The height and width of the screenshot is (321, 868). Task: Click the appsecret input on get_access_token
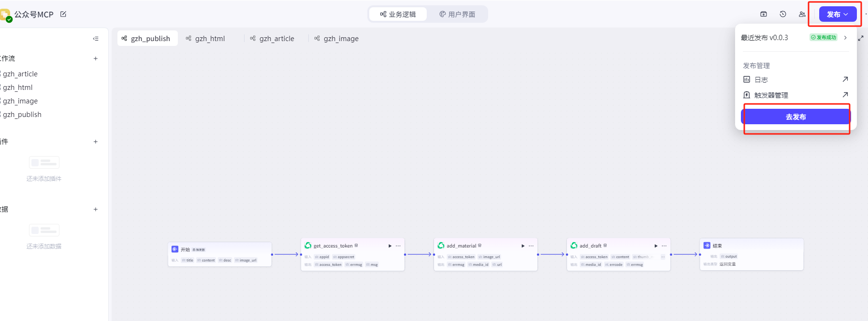click(344, 257)
